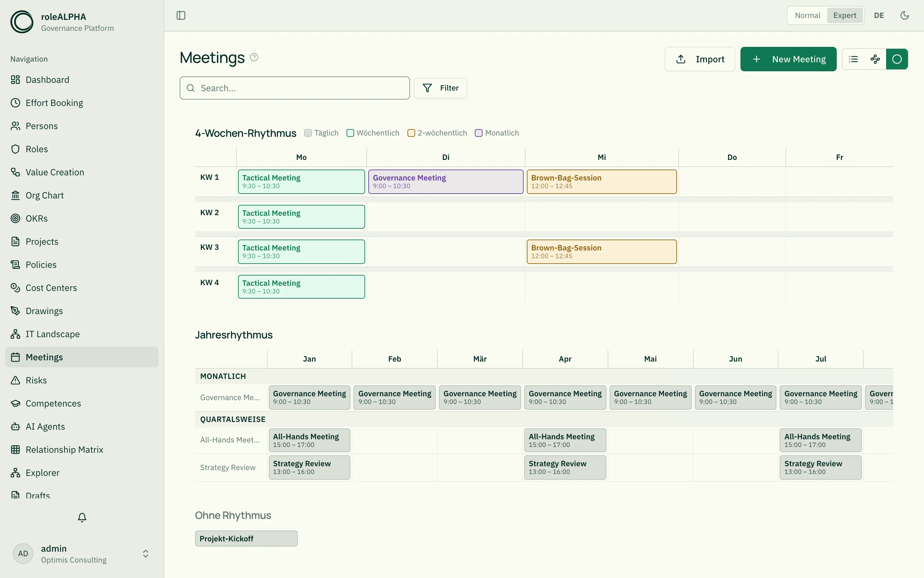
Task: Expand the admin account switcher
Action: (145, 554)
